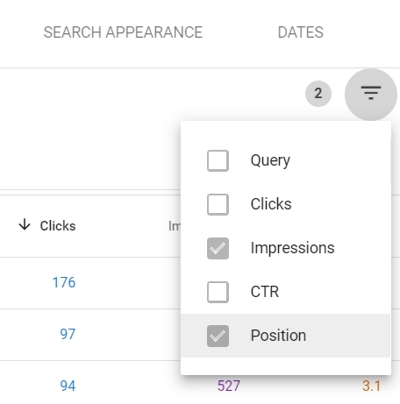Viewport: 400px width, 404px height.
Task: Click the descending sort arrow beside Clicks
Action: [x=24, y=225]
